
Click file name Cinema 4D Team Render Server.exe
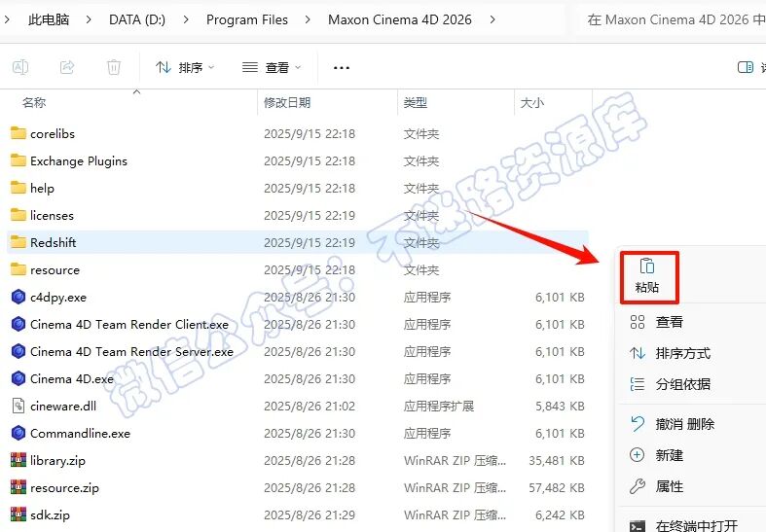tap(132, 352)
